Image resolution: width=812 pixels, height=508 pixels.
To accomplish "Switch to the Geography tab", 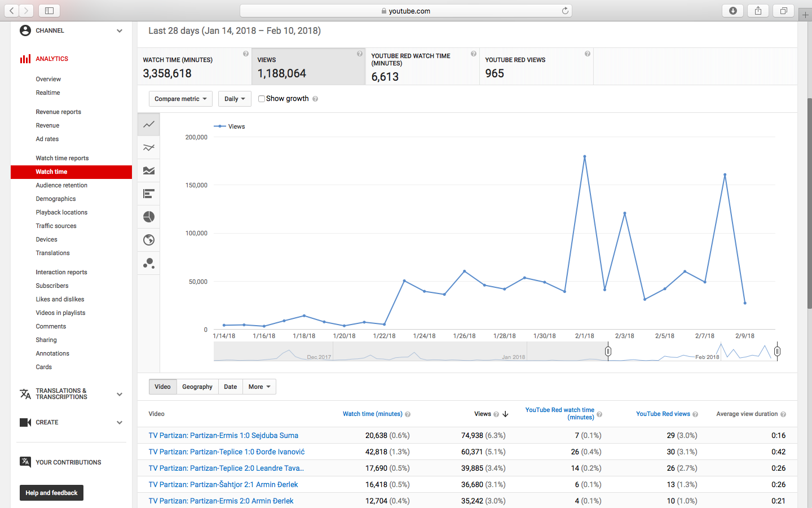I will pos(197,387).
